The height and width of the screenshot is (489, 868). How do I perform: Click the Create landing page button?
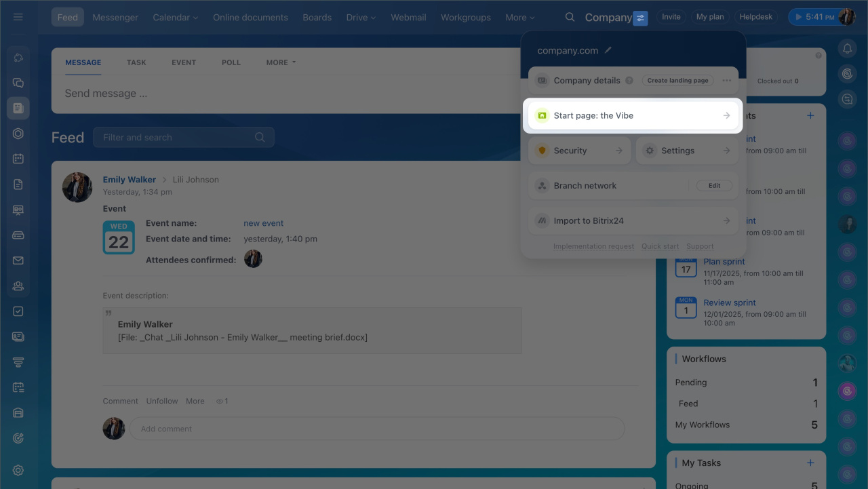pyautogui.click(x=677, y=80)
